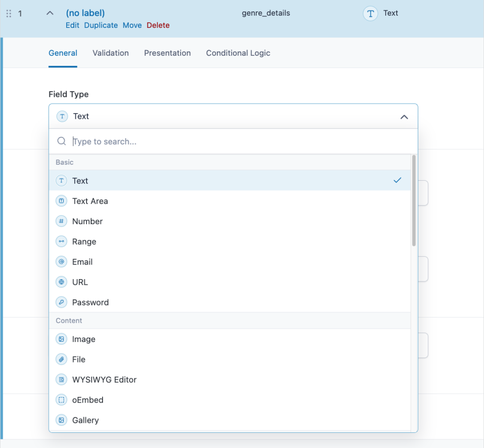Screen dimensions: 484x448
Task: Open the Presentation tab
Action: point(167,53)
